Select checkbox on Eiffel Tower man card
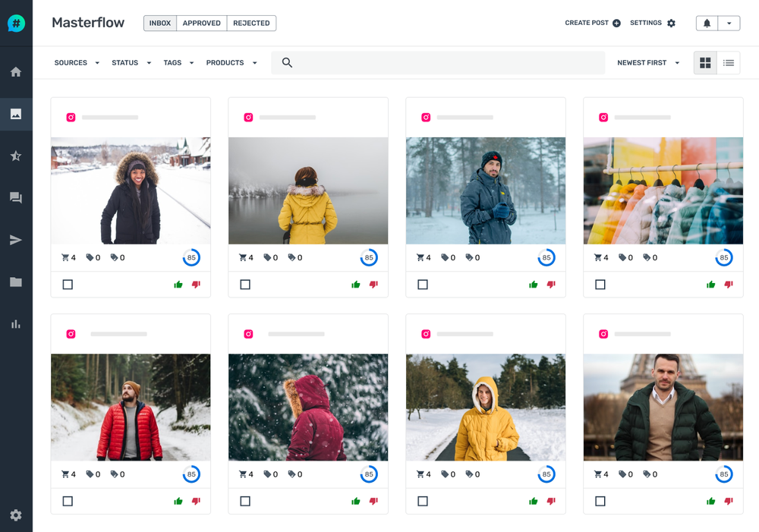This screenshot has width=759, height=532. (600, 501)
